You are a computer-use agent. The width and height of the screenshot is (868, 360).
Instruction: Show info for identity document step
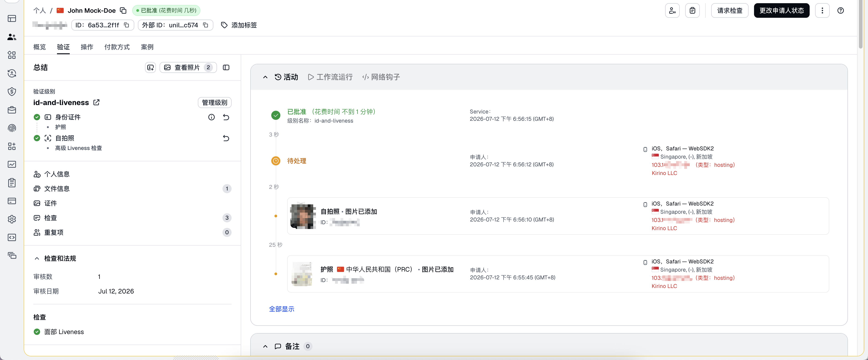[x=211, y=117]
